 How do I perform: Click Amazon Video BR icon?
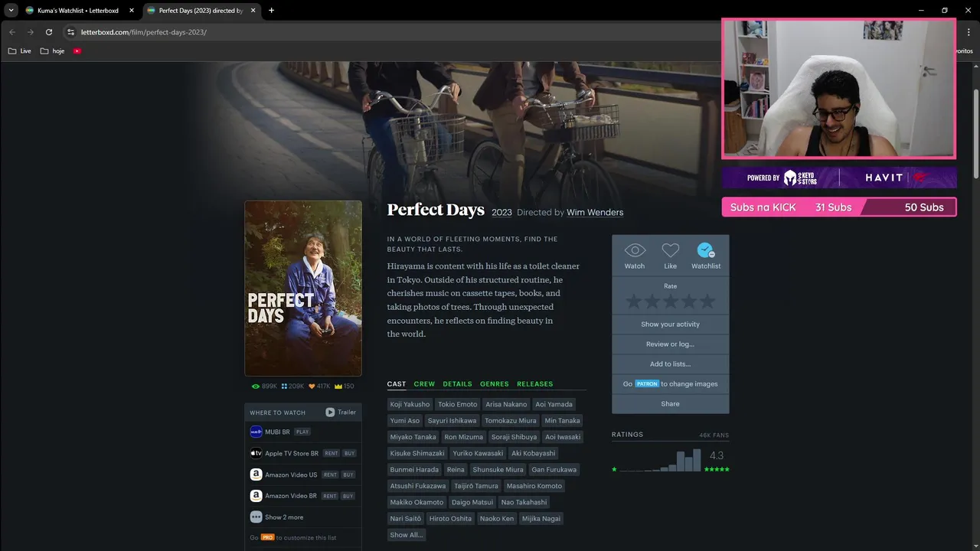point(256,496)
